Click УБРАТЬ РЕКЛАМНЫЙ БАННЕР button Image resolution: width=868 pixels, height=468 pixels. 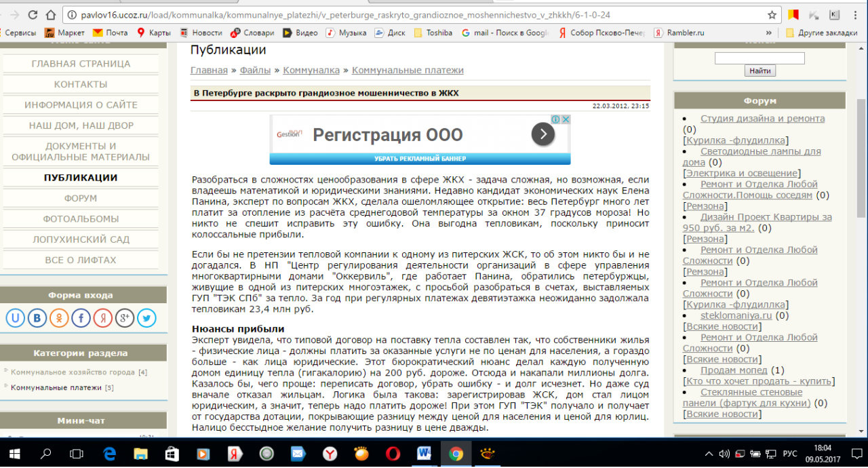point(420,159)
